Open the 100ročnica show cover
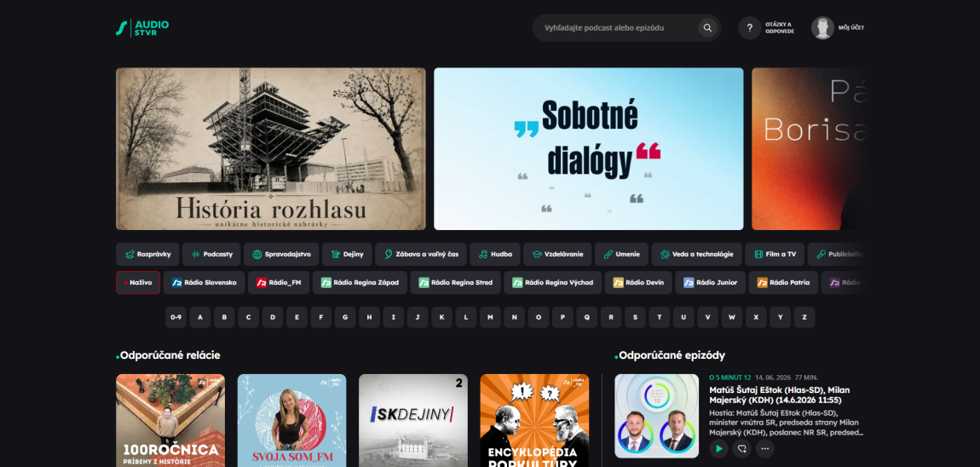The width and height of the screenshot is (980, 467). [170, 420]
